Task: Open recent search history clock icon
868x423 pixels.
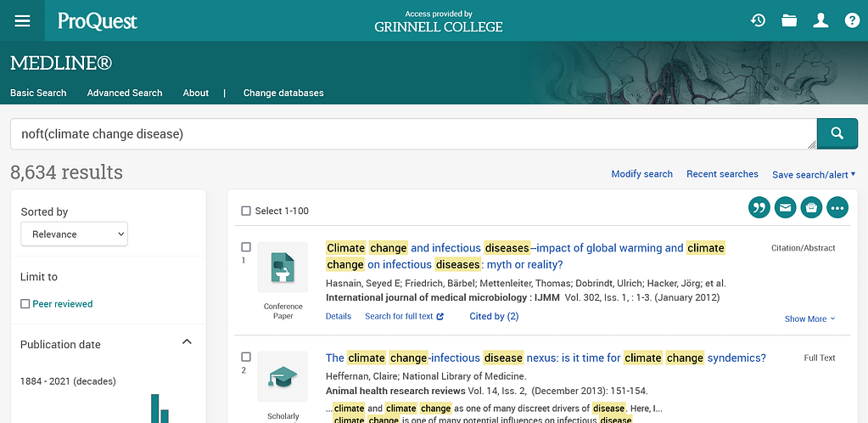Action: 758,20
